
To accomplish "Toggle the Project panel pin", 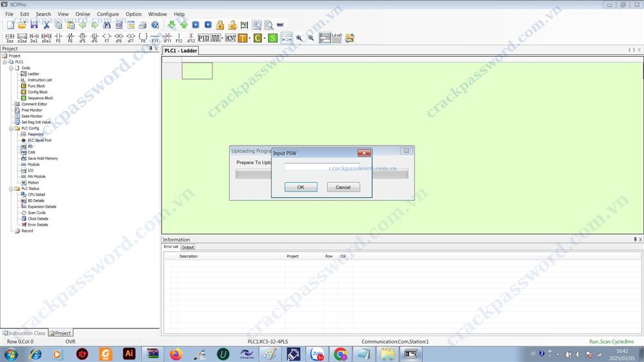I will (x=150, y=48).
